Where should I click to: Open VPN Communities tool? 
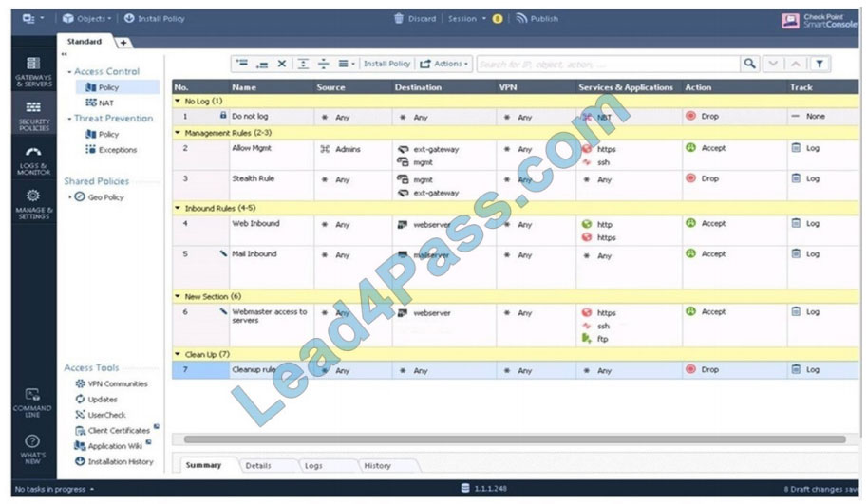112,383
